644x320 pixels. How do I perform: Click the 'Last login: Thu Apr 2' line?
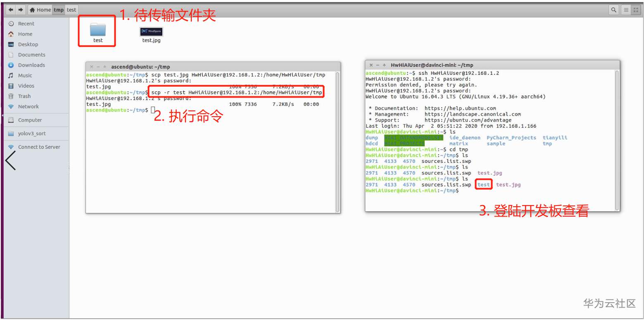point(451,126)
